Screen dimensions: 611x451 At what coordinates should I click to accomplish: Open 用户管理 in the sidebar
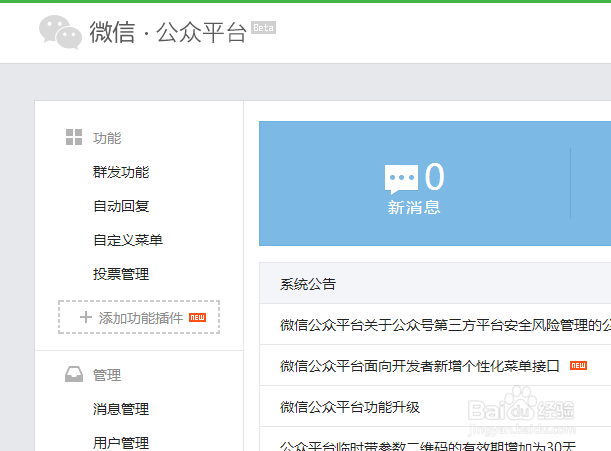[121, 443]
